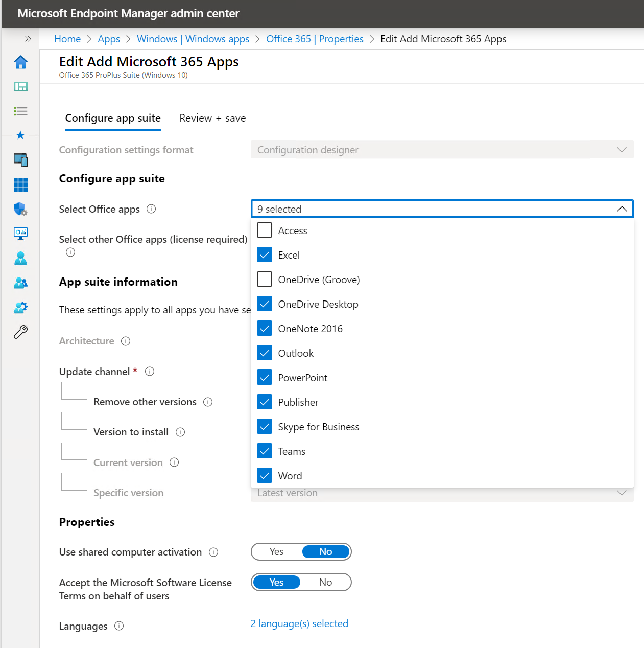
Task: Go to Apps breadcrumb
Action: [109, 39]
